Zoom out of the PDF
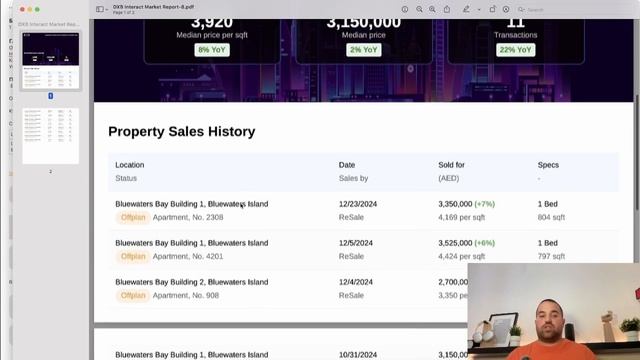This screenshot has width=640, height=360. point(419,9)
